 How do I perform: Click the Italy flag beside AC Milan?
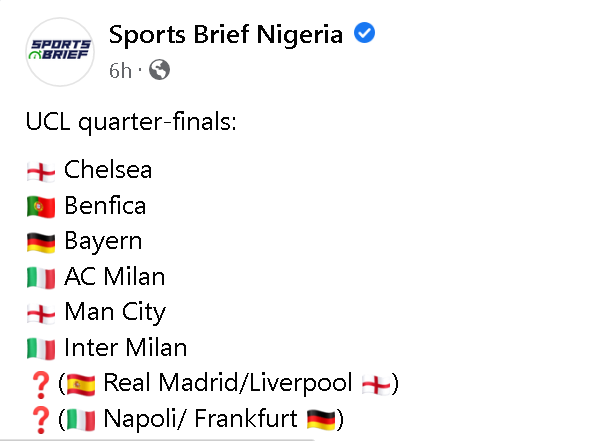pos(41,278)
